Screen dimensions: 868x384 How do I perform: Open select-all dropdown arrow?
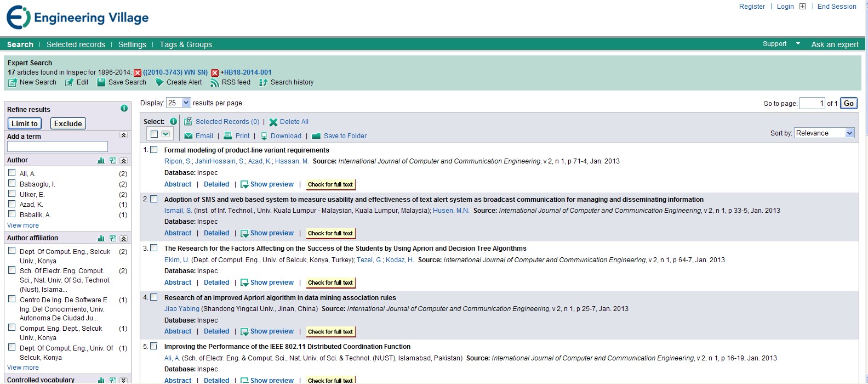[165, 134]
